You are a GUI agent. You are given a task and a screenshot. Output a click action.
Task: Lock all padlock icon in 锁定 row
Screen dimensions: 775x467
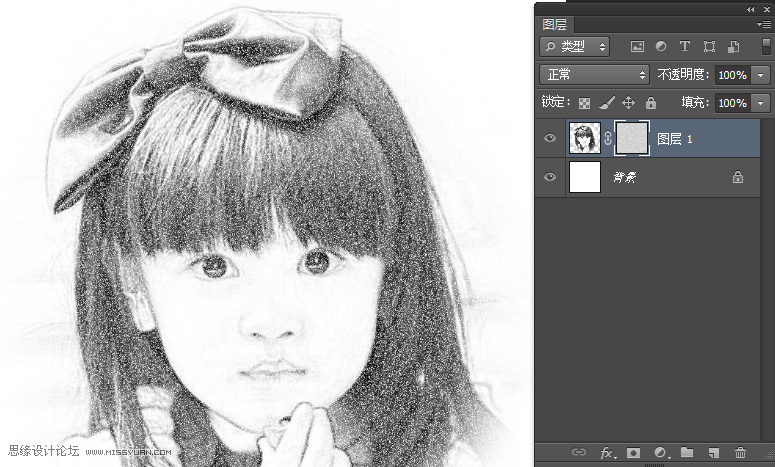pos(651,103)
